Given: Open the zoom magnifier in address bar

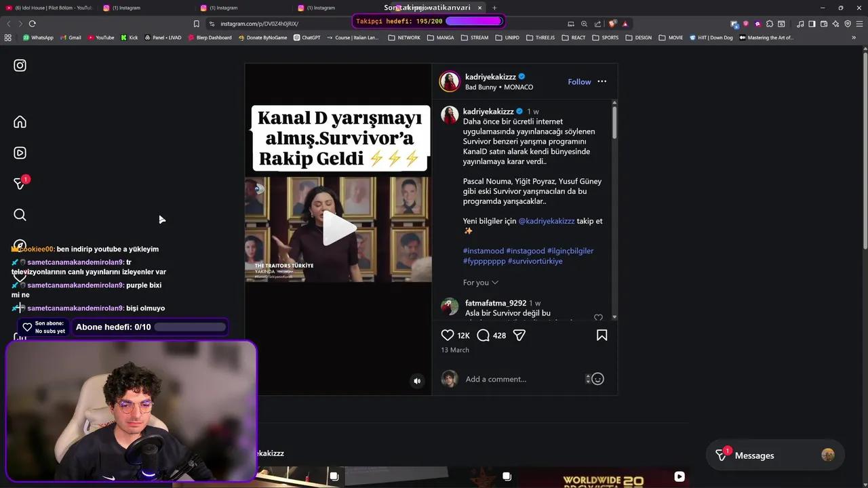Looking at the screenshot, I should tap(584, 24).
